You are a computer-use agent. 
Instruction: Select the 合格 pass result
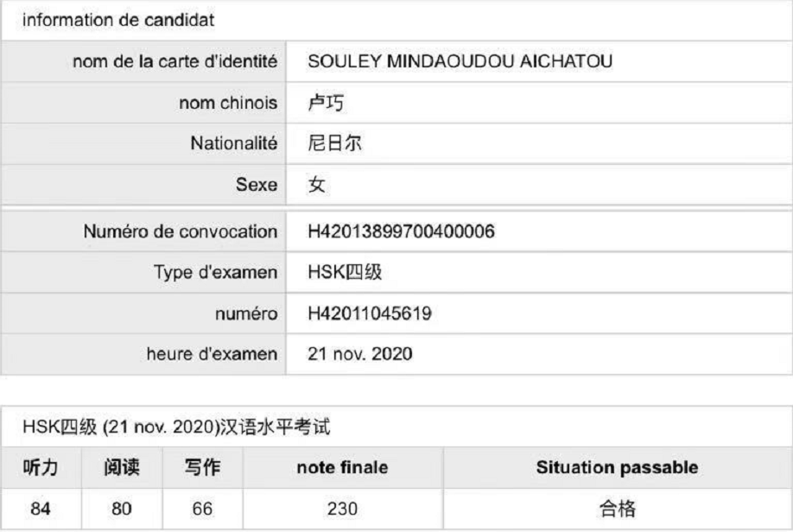point(617,509)
